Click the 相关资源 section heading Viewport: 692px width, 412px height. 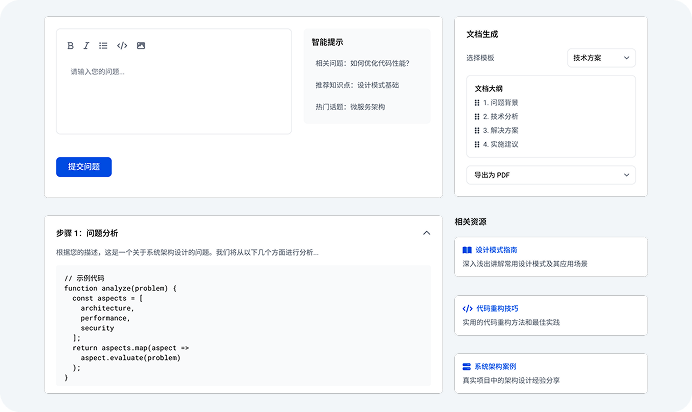click(470, 222)
